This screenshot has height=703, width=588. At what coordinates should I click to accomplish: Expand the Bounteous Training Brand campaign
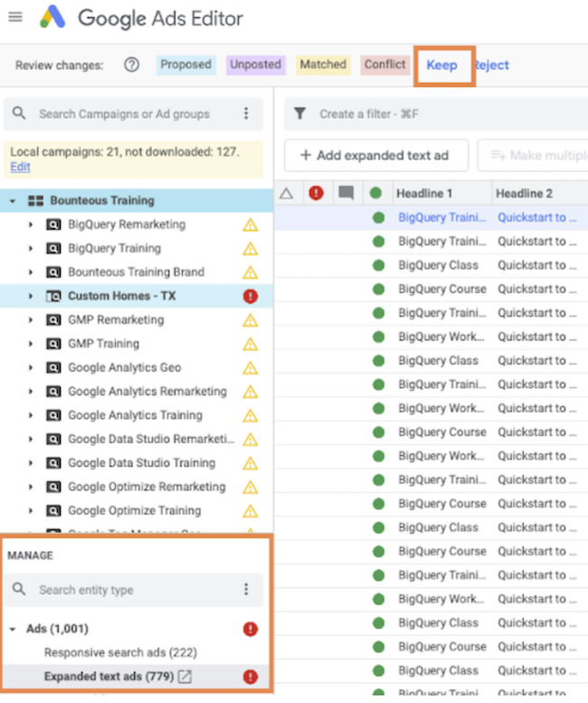[31, 272]
